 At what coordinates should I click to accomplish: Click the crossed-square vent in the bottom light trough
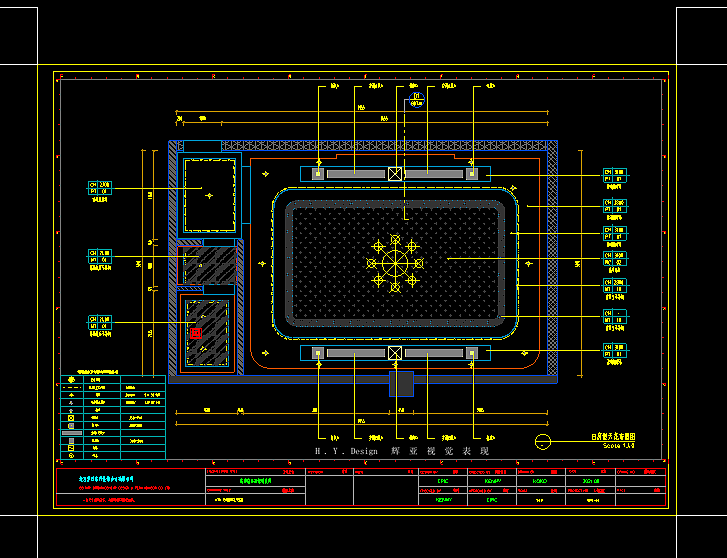395,353
